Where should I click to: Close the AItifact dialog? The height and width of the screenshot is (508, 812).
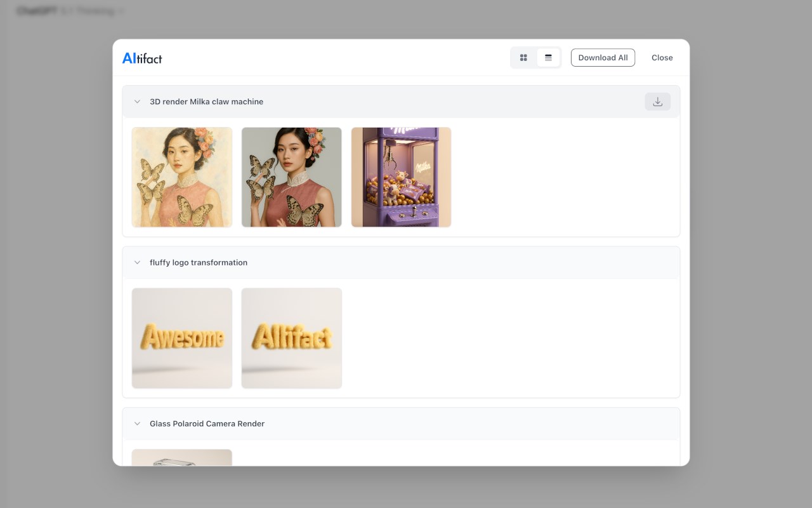[662, 58]
